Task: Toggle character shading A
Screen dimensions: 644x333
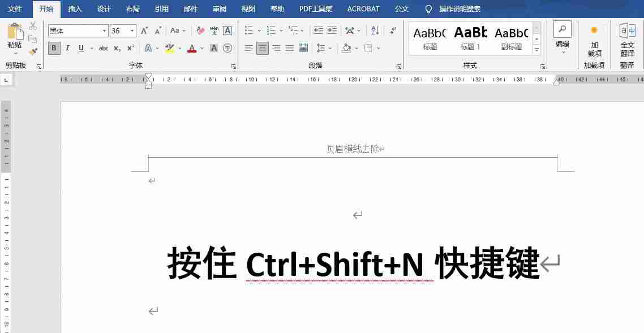Action: point(213,49)
